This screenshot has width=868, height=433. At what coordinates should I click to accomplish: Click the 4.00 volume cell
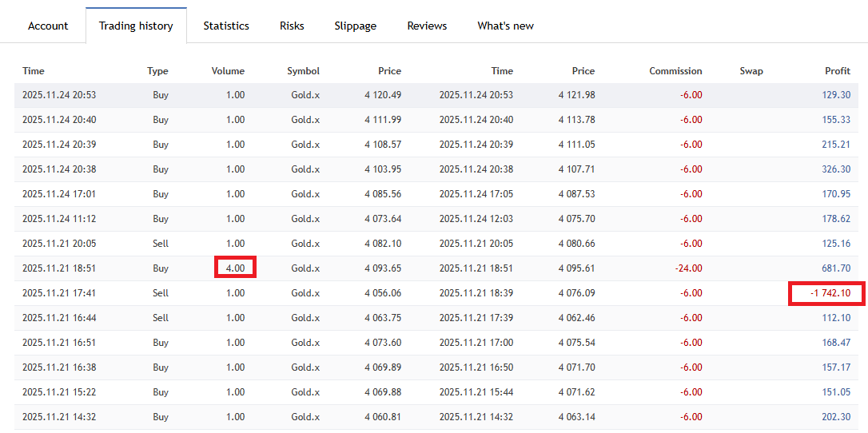pos(235,268)
